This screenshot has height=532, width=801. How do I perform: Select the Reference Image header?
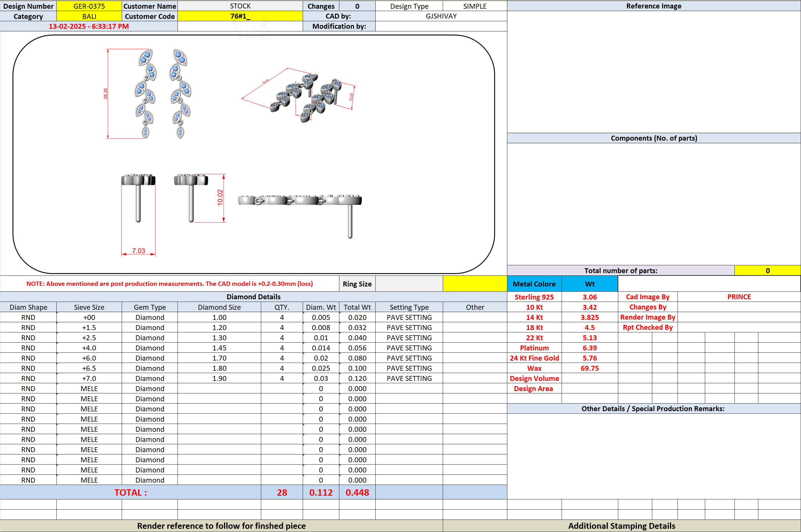pos(654,6)
